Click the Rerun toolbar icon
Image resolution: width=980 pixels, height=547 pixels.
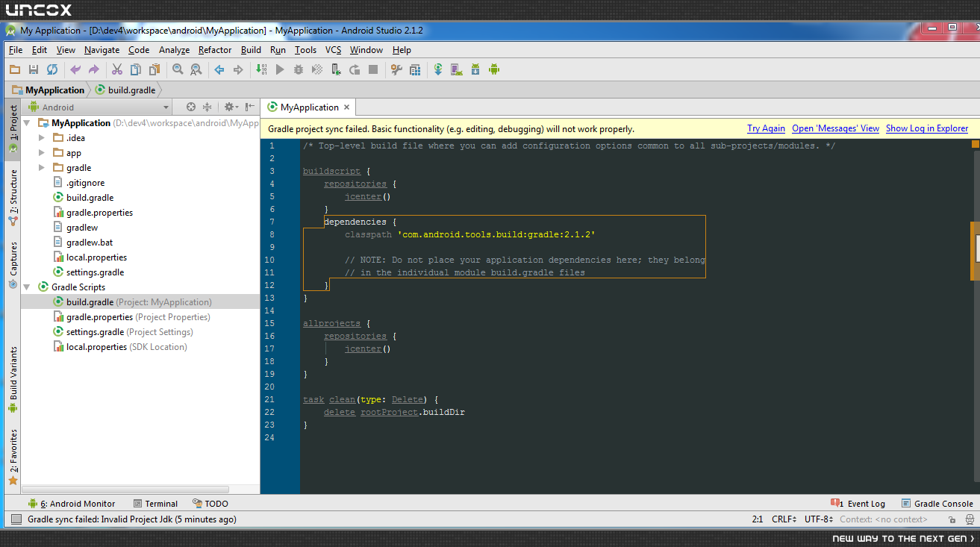click(x=355, y=69)
